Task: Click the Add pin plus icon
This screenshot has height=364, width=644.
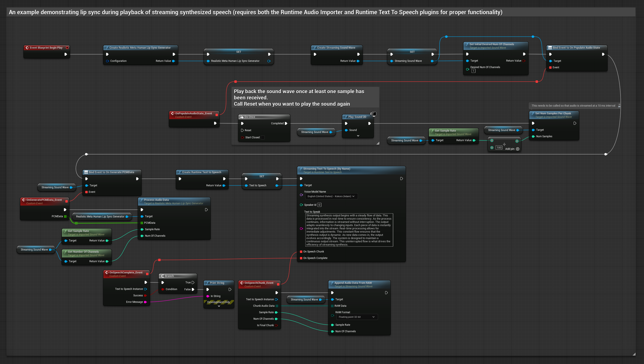Action: 518,149
